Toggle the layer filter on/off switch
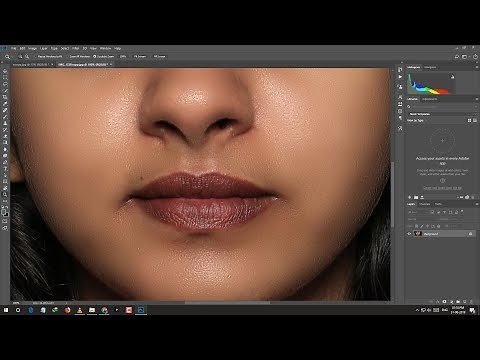 click(462, 211)
